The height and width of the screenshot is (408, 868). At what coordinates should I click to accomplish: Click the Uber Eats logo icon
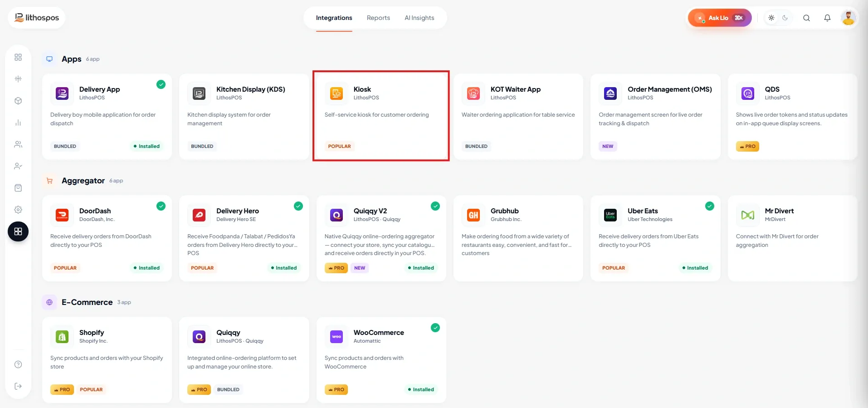click(610, 215)
